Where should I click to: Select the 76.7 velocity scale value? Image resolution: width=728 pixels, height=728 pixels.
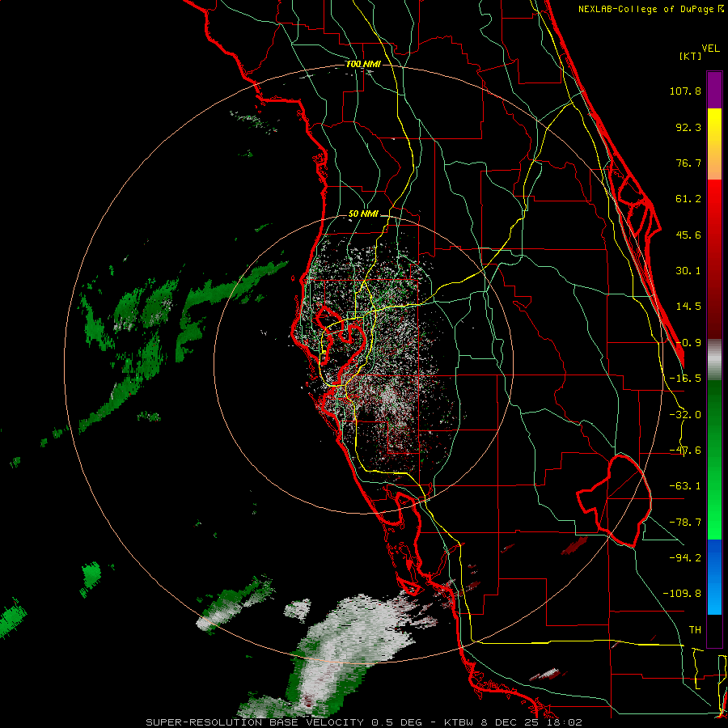click(688, 163)
